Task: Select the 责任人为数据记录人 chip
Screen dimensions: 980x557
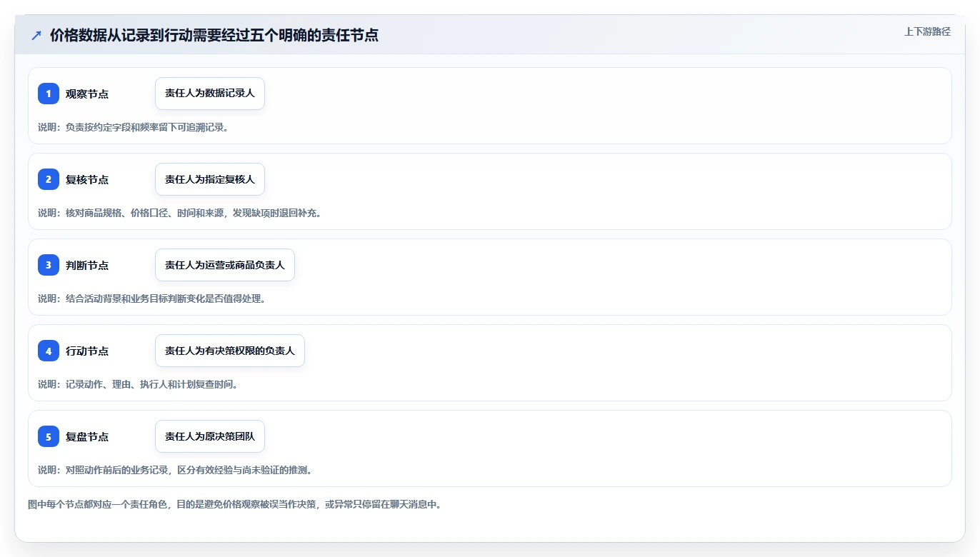Action: tap(210, 94)
